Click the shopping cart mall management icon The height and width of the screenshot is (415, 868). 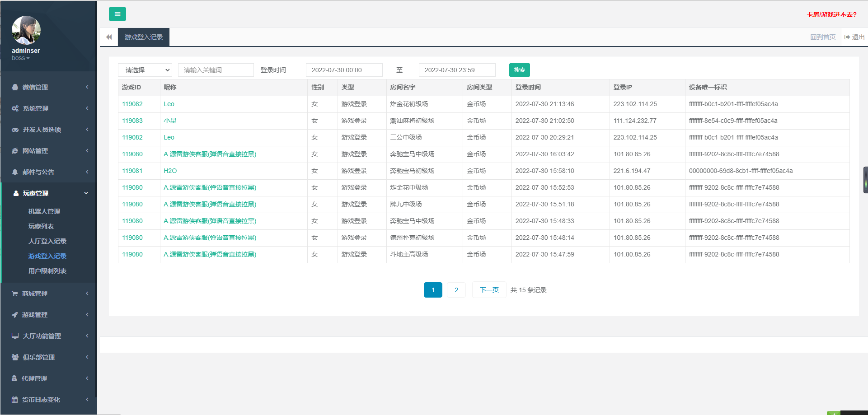click(15, 294)
